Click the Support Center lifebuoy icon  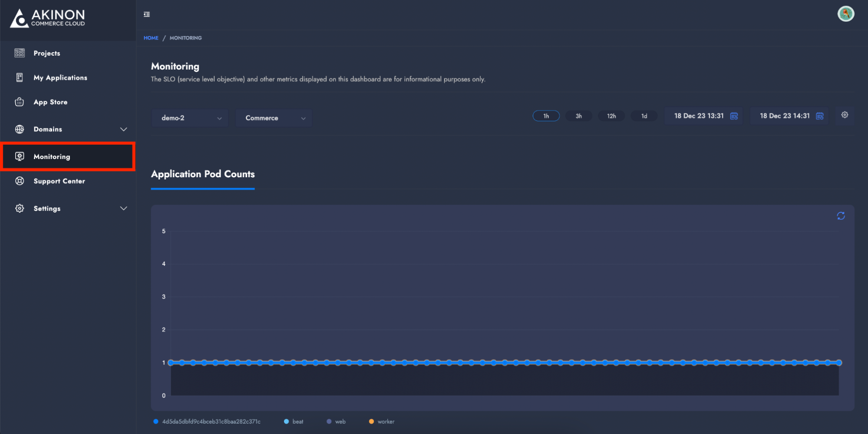[x=20, y=181]
